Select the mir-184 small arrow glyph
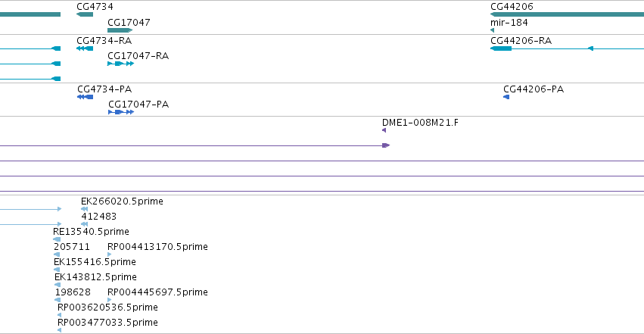 pyautogui.click(x=492, y=30)
